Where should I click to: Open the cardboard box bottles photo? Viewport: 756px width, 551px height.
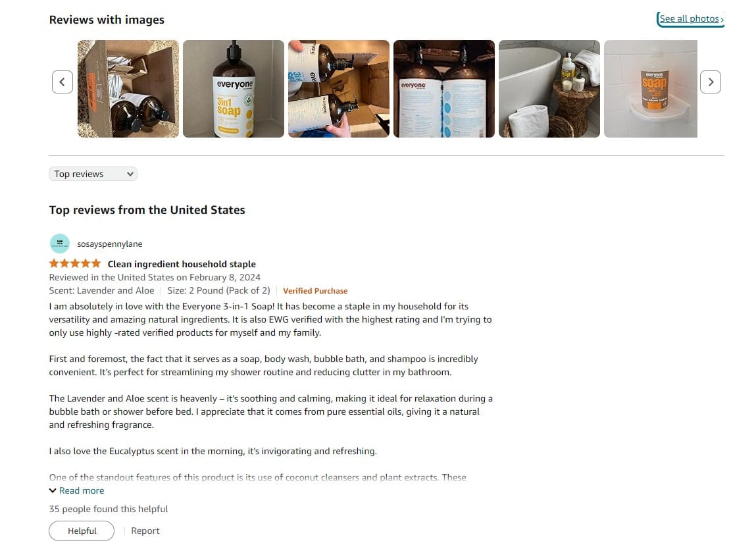click(x=128, y=89)
